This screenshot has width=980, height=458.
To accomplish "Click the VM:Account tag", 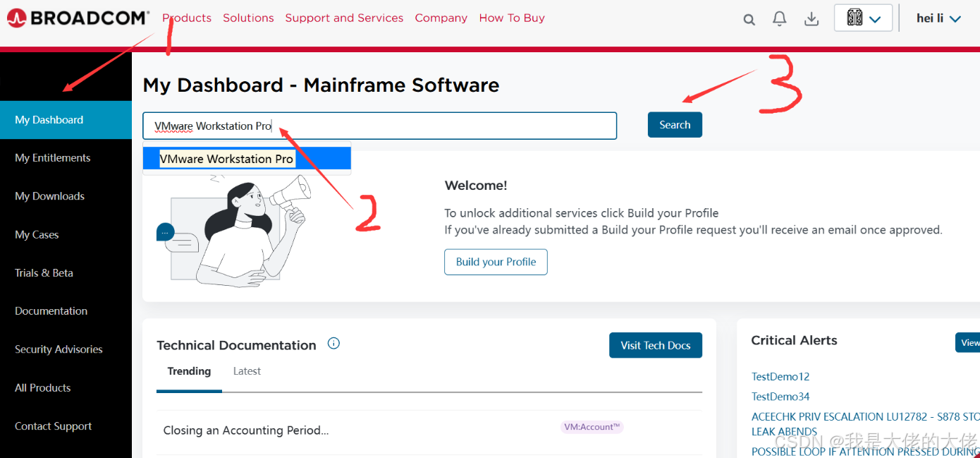I will tap(592, 427).
